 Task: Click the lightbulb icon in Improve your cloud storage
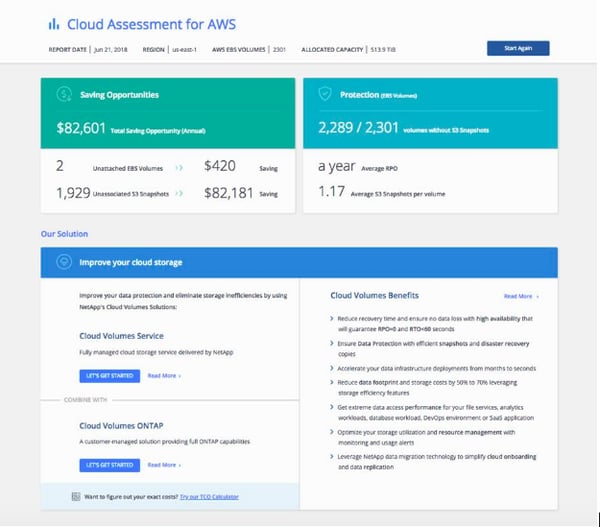click(x=66, y=263)
